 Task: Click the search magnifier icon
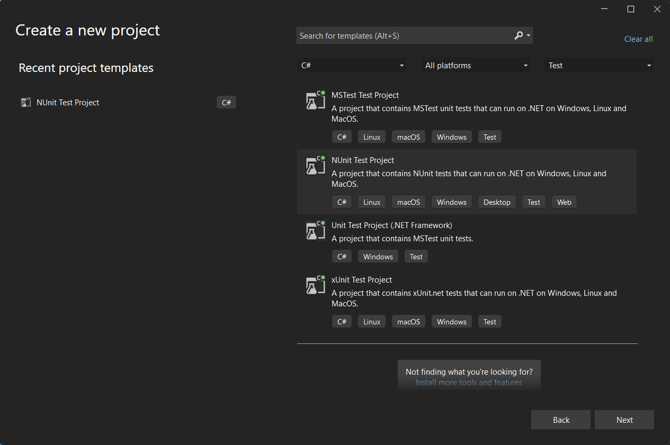tap(518, 35)
